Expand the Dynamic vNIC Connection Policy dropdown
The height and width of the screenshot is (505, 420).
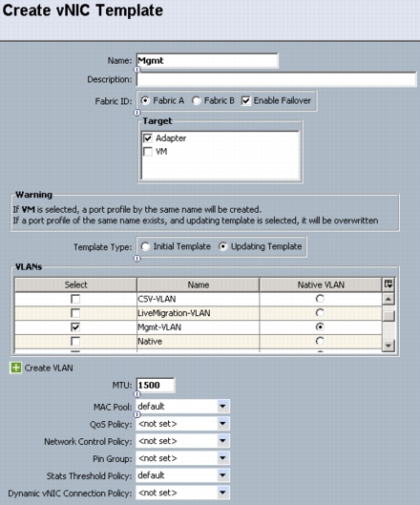pos(222,493)
